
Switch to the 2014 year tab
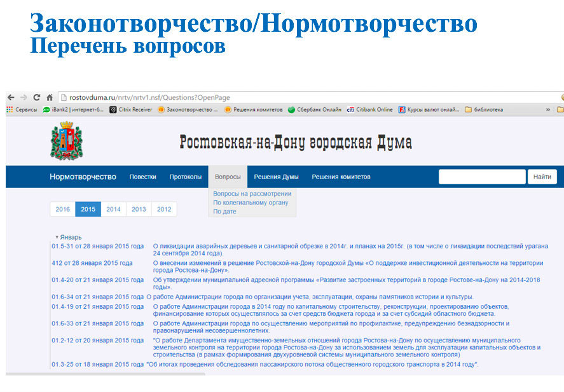point(113,209)
